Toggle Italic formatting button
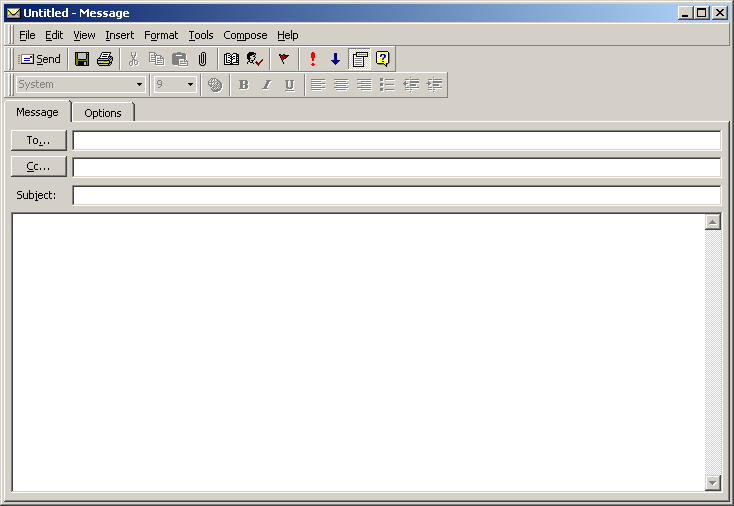 [266, 85]
